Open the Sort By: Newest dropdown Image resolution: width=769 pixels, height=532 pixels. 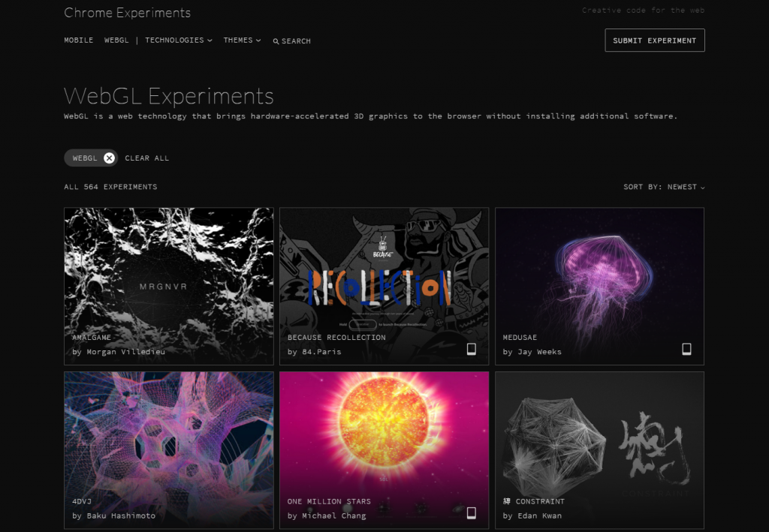tap(664, 187)
